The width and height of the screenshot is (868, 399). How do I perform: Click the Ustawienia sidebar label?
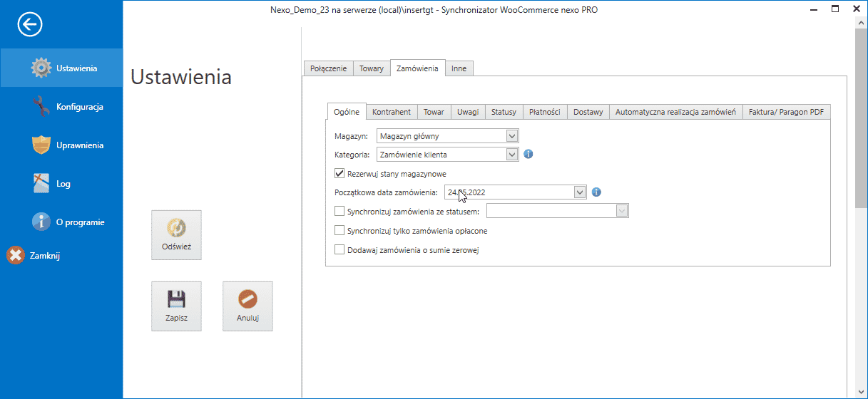coord(77,68)
